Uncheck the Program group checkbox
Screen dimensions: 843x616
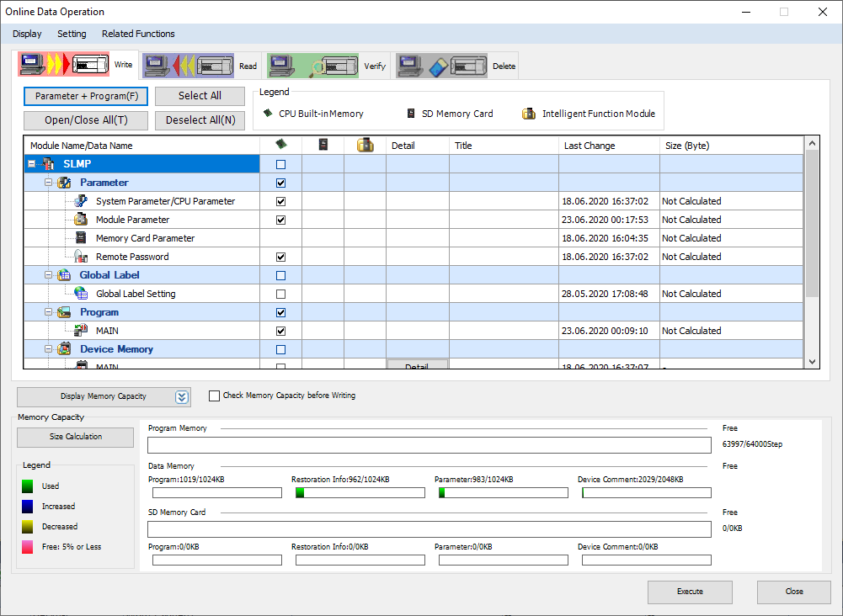[280, 312]
